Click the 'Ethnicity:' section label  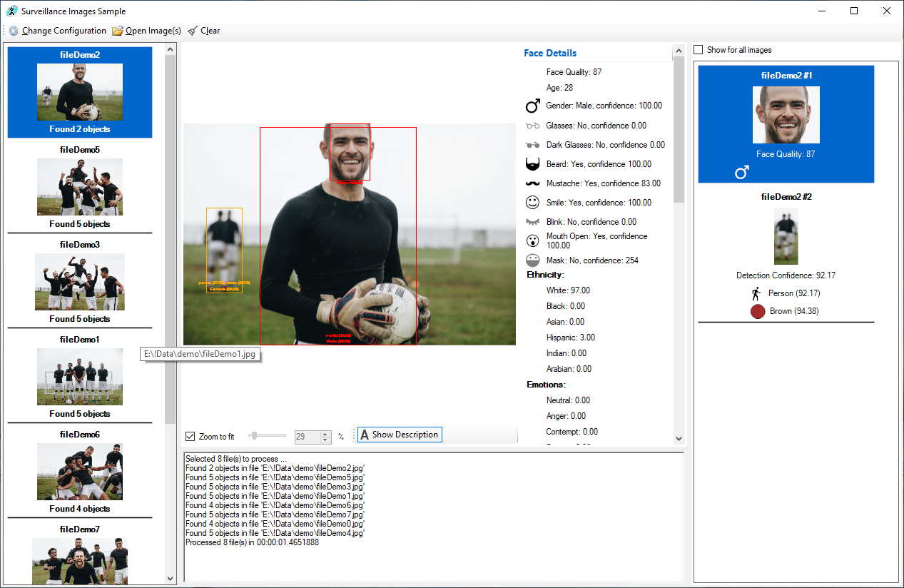[546, 275]
